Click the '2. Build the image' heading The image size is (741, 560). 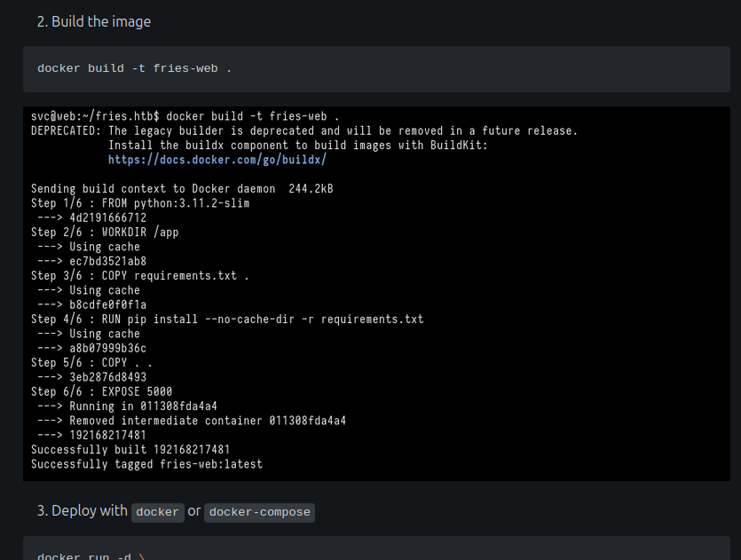tap(93, 21)
